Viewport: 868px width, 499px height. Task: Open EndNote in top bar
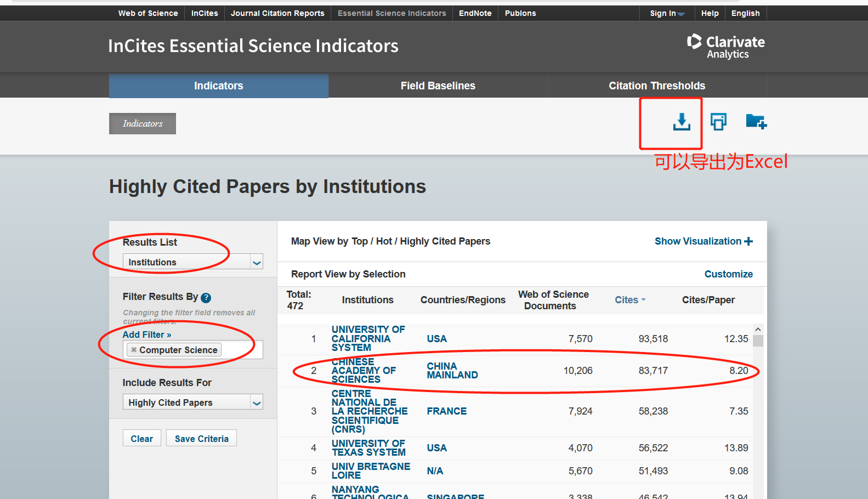[475, 13]
